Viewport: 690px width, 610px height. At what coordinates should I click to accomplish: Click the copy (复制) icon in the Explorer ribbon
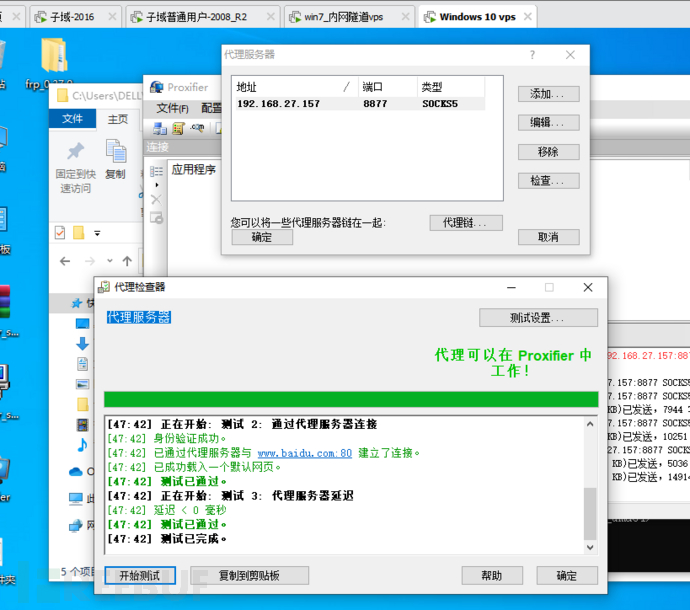pyautogui.click(x=116, y=151)
